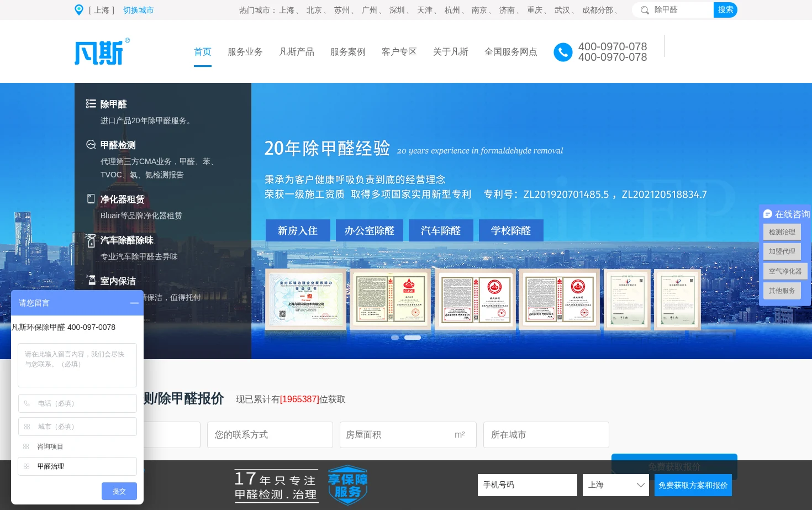Focus the 城市 required field in message form

[x=77, y=427]
